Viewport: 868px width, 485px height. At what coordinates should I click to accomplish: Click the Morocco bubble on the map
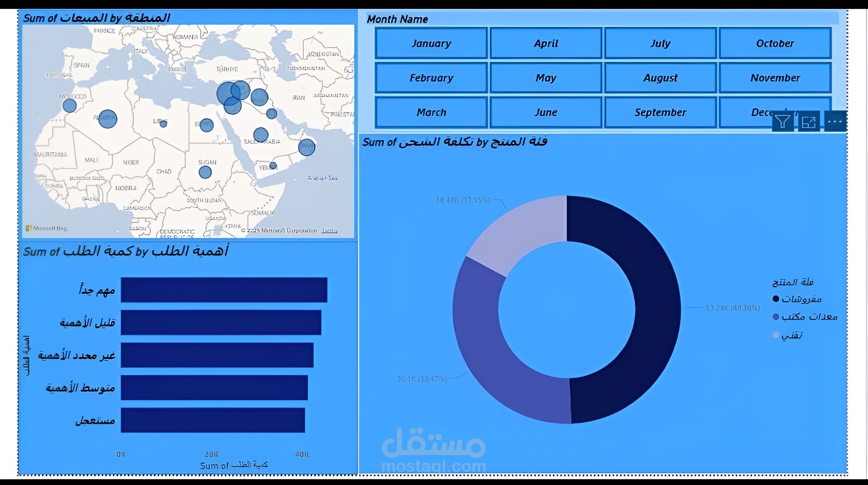tap(70, 106)
